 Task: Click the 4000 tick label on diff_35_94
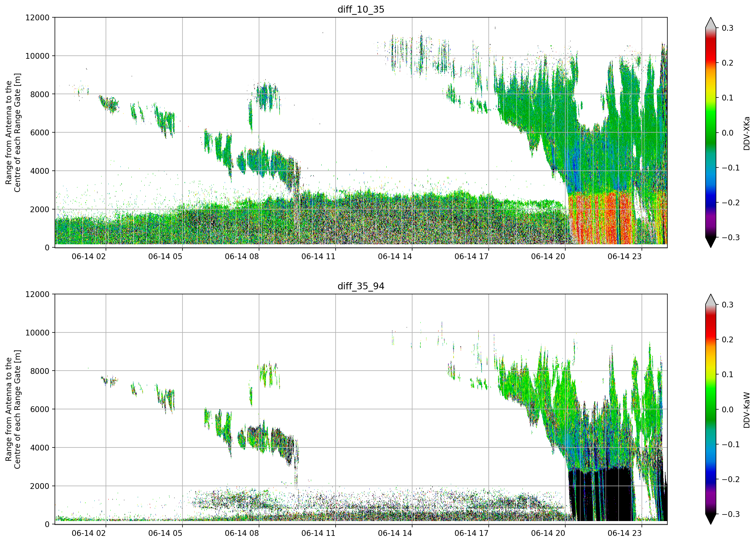[x=40, y=448]
